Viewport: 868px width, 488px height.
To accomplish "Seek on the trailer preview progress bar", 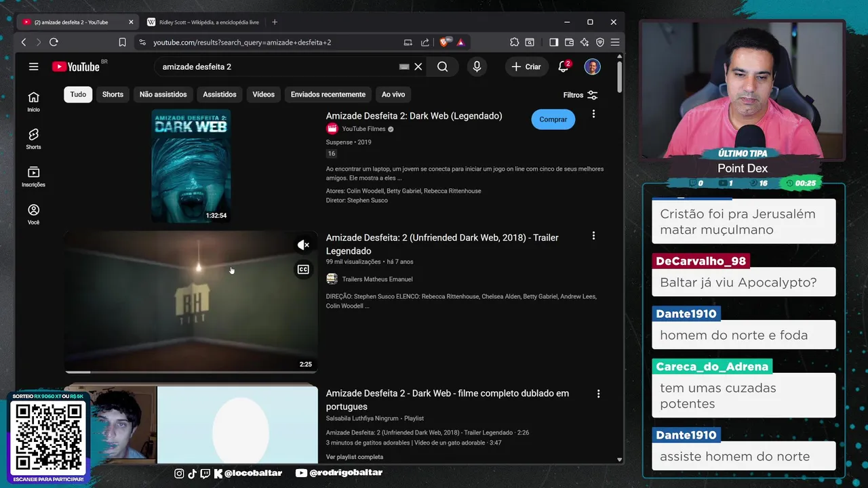I will pos(191,371).
